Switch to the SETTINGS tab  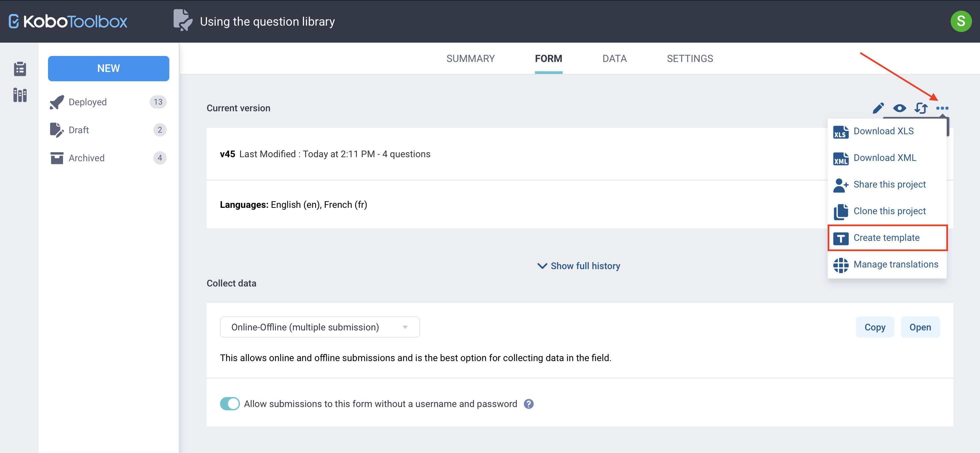[x=690, y=59]
